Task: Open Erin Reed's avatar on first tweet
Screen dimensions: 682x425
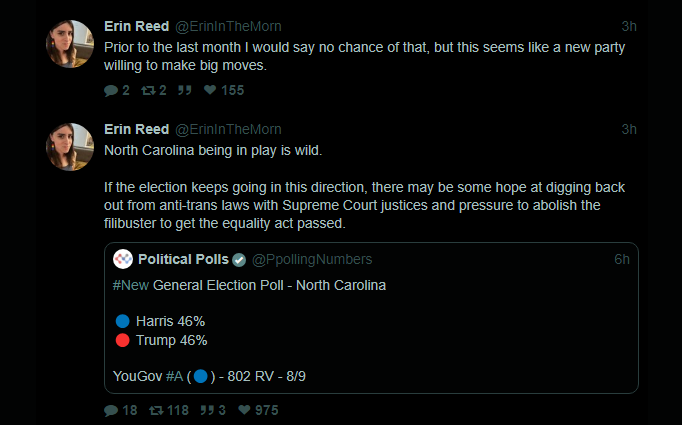Action: pyautogui.click(x=71, y=44)
